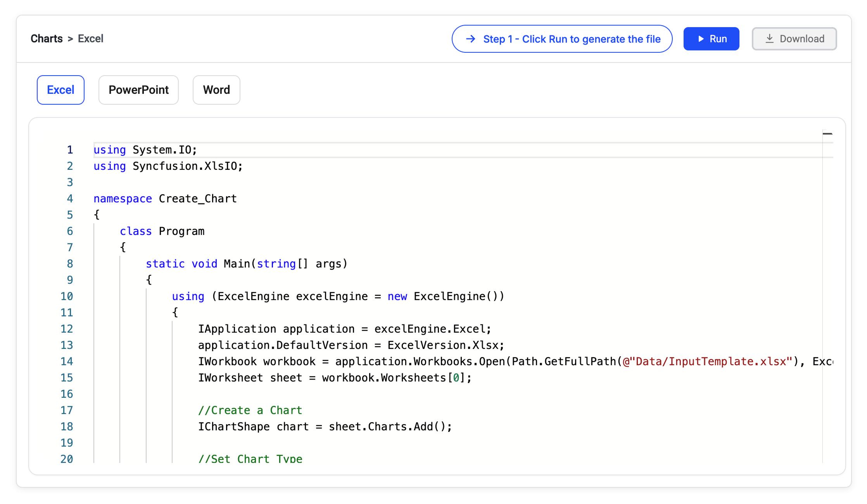The height and width of the screenshot is (504, 867).
Task: Click the Charts breadcrumb
Action: coord(47,39)
